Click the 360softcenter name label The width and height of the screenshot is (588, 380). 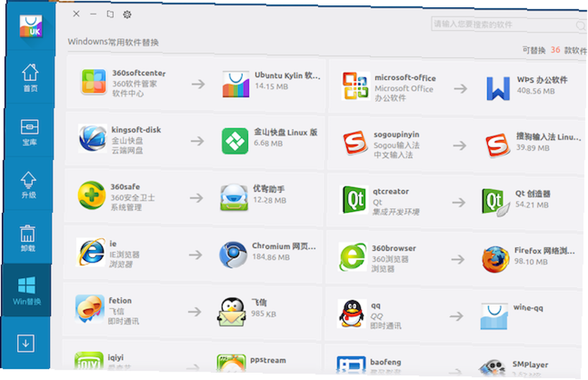[139, 73]
